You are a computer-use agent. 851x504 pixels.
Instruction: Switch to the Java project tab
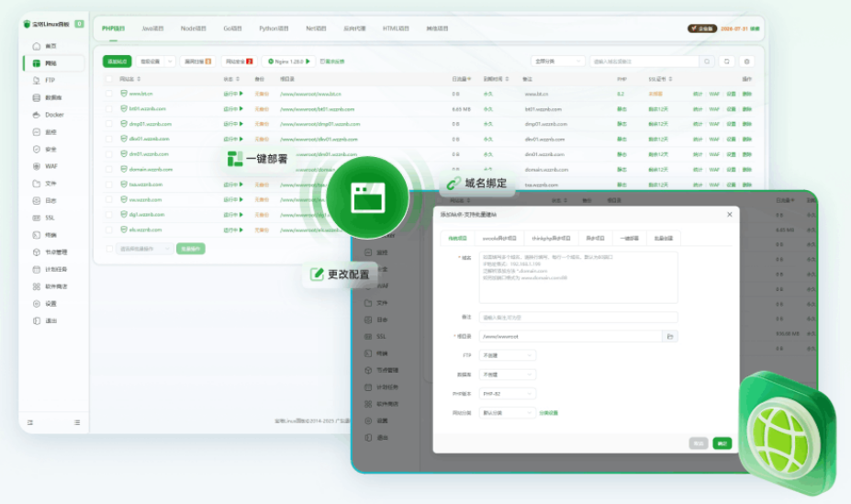coord(152,28)
